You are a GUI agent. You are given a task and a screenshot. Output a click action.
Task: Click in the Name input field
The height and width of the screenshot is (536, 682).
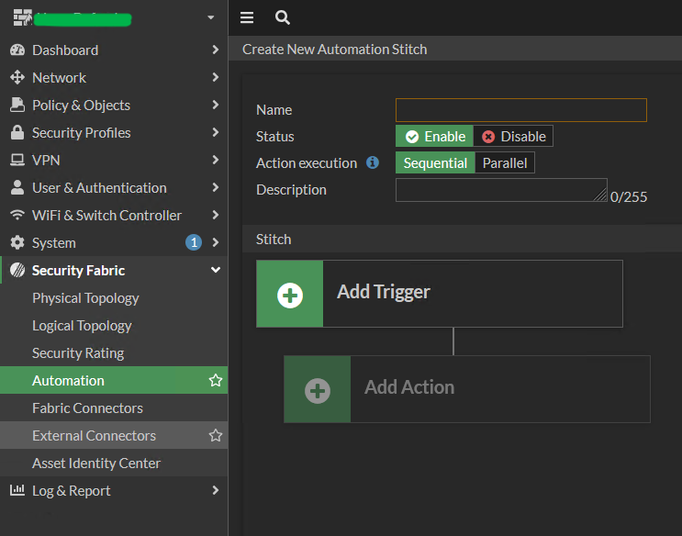520,110
